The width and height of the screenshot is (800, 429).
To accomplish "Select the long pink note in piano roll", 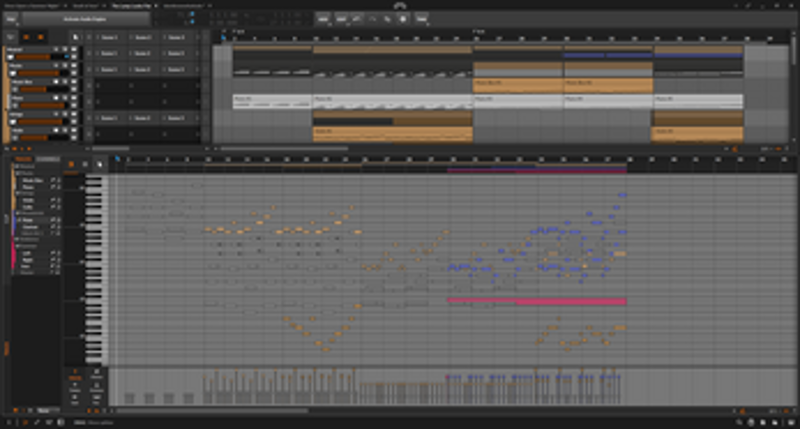I will click(x=537, y=301).
